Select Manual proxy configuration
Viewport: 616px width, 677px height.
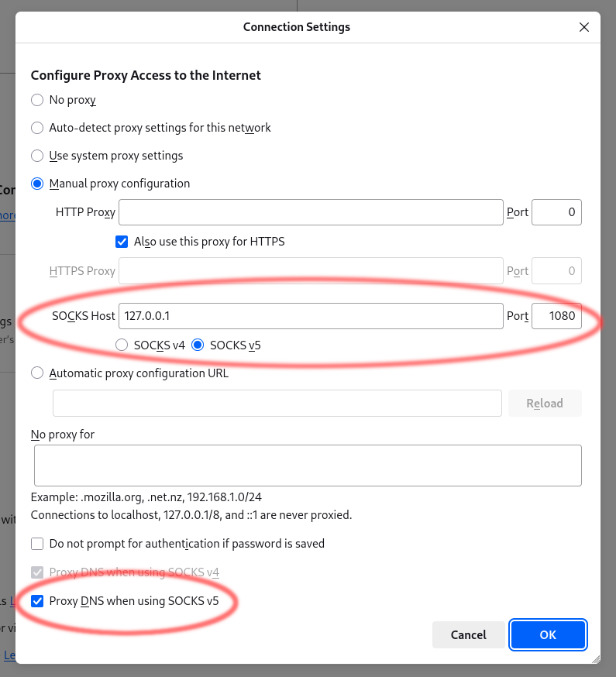(36, 184)
